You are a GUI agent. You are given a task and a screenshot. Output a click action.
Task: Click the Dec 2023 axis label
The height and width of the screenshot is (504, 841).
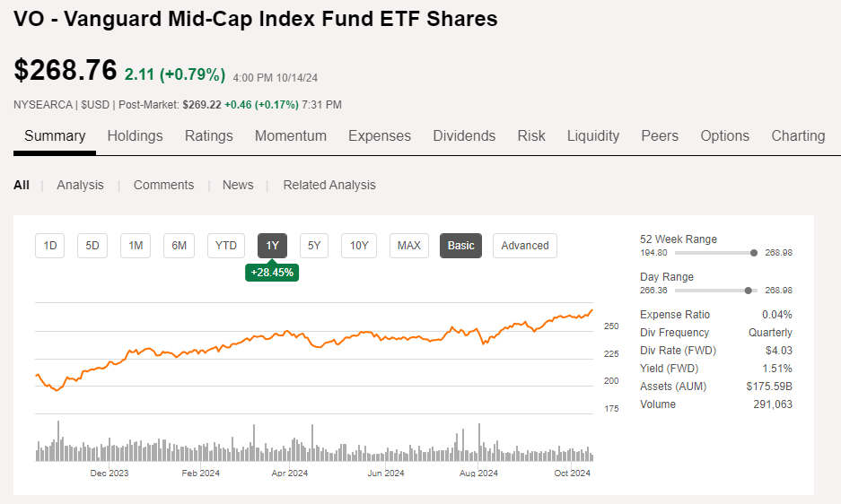pyautogui.click(x=110, y=474)
